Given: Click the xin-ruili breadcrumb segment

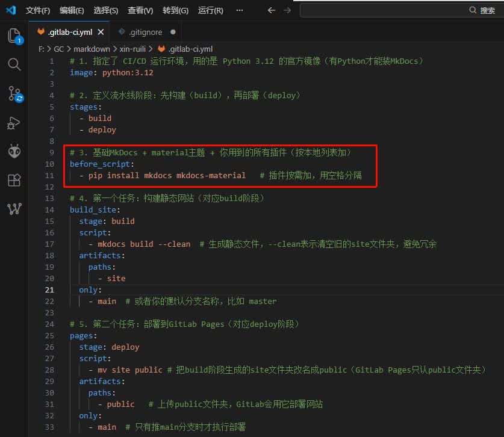Looking at the screenshot, I should [132, 49].
